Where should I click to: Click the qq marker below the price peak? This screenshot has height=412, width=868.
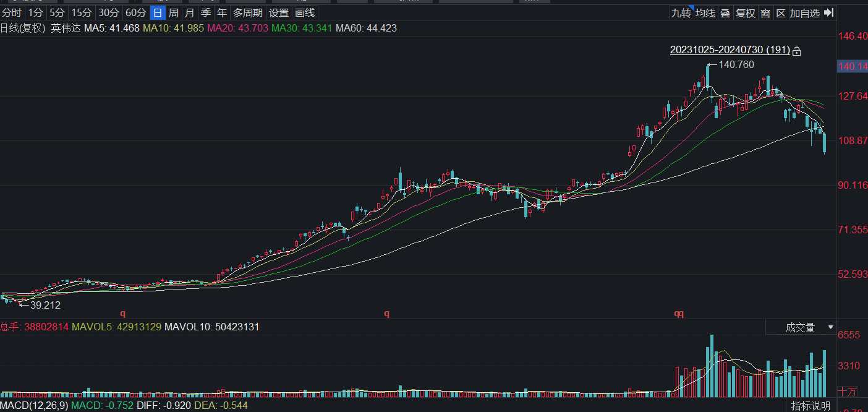click(679, 314)
